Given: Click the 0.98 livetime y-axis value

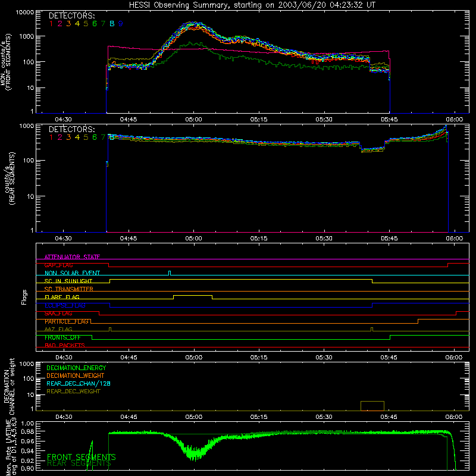Looking at the screenshot, I should coord(27,431).
